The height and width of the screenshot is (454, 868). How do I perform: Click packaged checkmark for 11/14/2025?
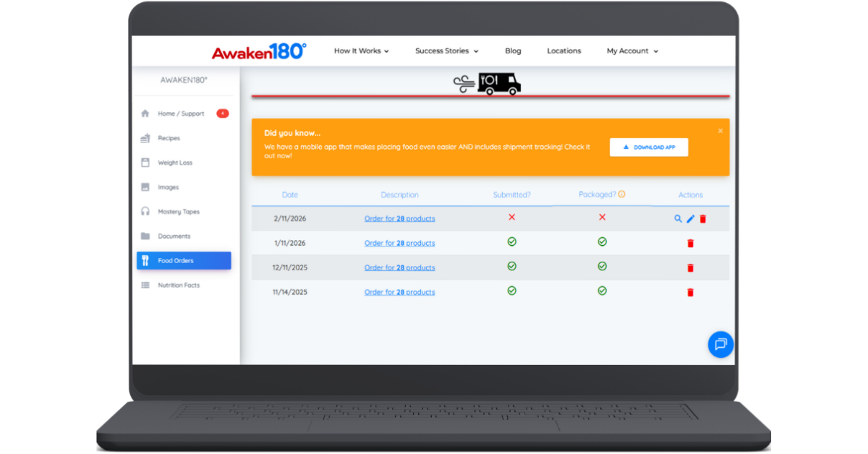coord(602,291)
